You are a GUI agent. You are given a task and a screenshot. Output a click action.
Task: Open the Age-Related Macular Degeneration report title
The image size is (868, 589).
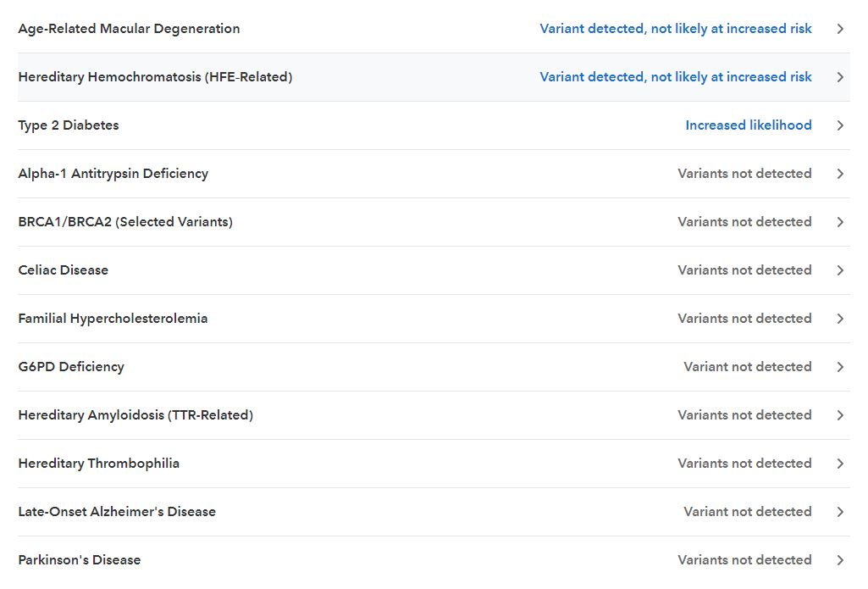click(129, 29)
